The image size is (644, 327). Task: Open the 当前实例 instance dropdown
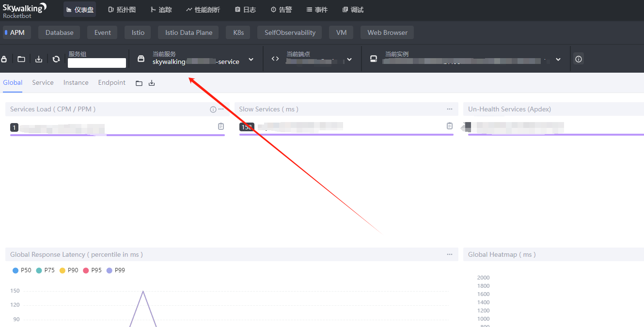point(558,59)
